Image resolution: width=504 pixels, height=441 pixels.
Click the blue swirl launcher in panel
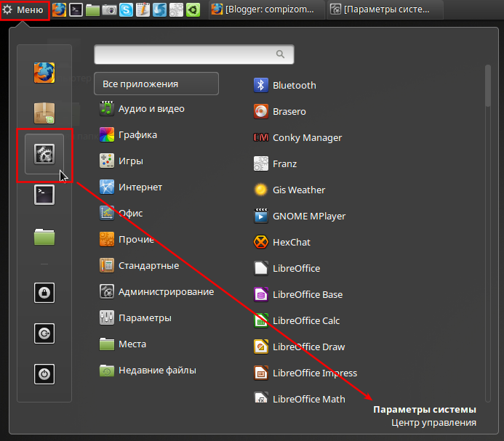159,9
